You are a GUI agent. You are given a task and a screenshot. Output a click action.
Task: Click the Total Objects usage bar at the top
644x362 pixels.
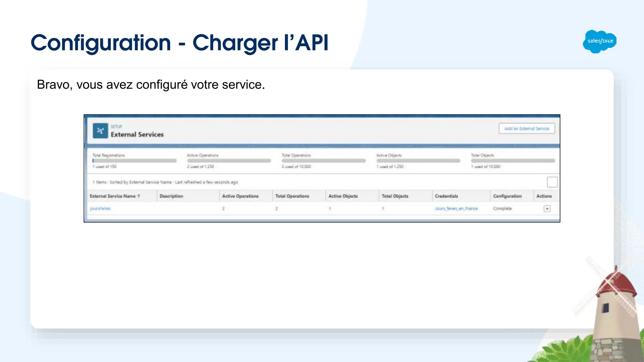(513, 161)
